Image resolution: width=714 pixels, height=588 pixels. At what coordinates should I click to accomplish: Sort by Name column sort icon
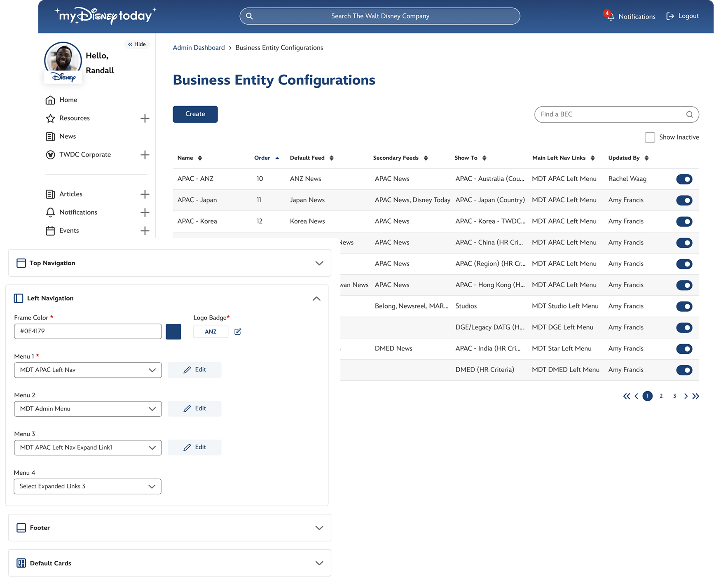(x=200, y=158)
